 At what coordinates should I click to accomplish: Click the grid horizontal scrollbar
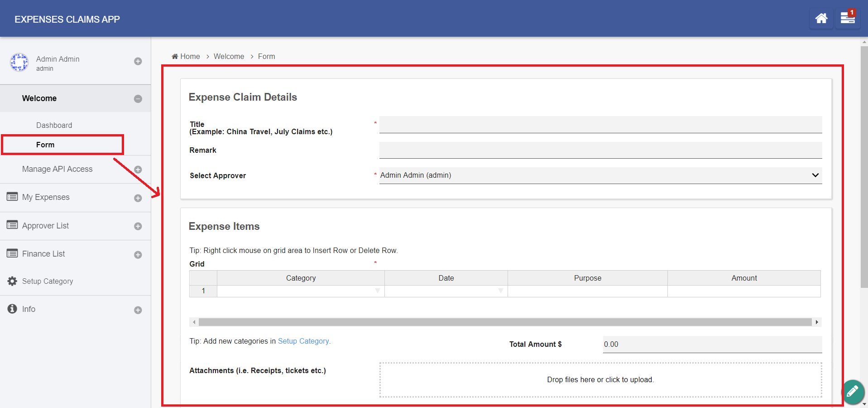pyautogui.click(x=505, y=322)
